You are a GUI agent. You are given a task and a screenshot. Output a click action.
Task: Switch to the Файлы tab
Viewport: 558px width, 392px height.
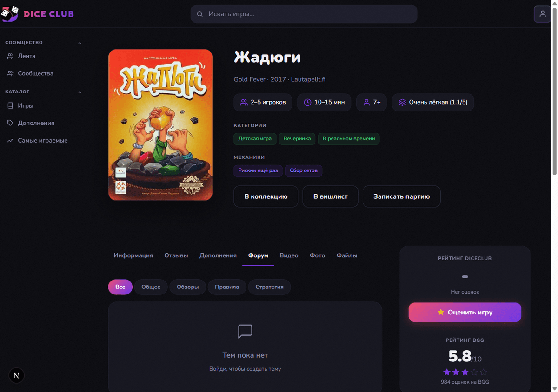point(347,255)
